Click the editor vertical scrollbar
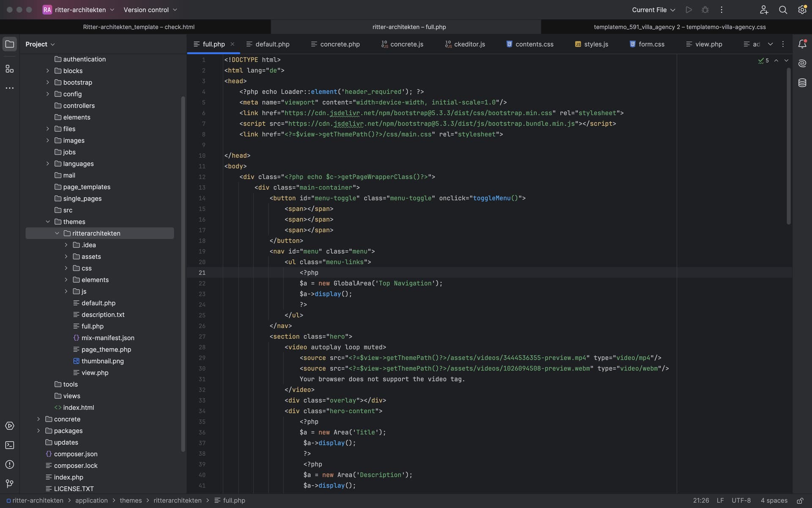Screen dimensions: 812x508 [x=788, y=146]
